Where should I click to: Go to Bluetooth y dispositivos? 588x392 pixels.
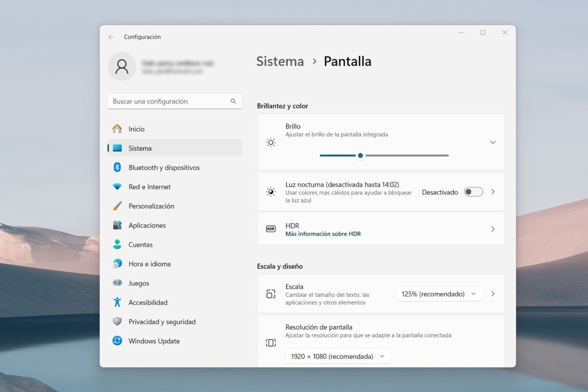tap(175, 168)
